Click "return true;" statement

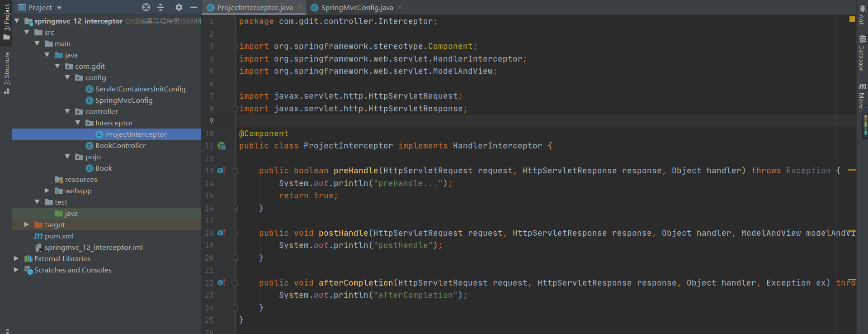[x=308, y=196]
